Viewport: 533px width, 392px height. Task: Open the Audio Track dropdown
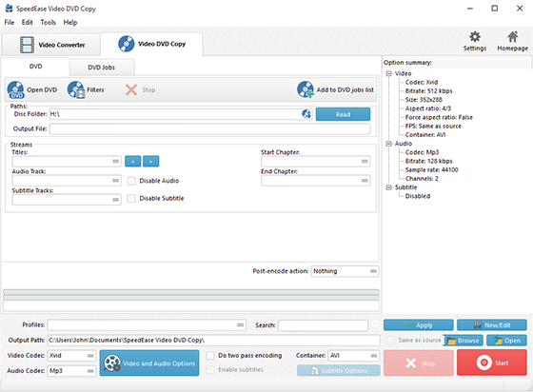pyautogui.click(x=67, y=181)
